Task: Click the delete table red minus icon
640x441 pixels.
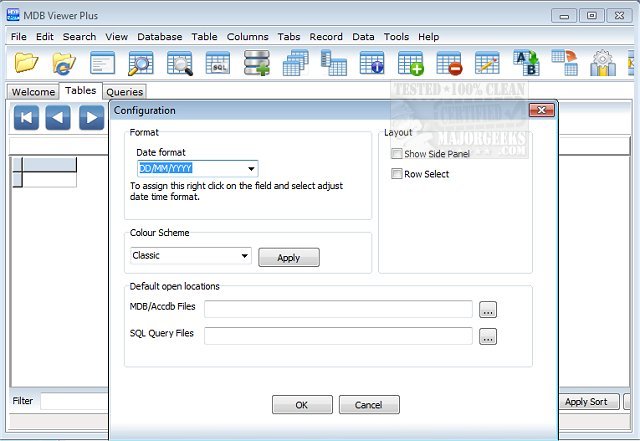Action: click(x=449, y=63)
